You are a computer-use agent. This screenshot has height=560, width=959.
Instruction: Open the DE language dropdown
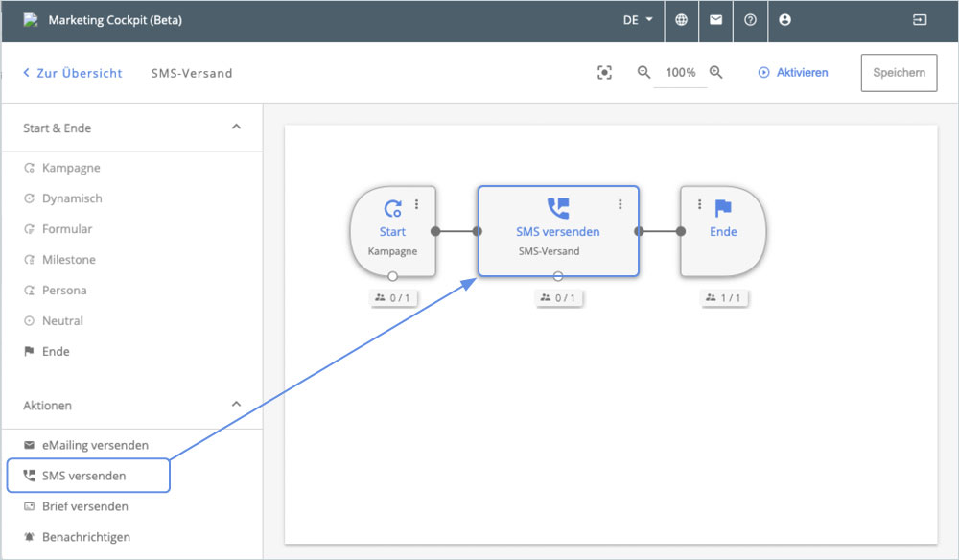[638, 20]
